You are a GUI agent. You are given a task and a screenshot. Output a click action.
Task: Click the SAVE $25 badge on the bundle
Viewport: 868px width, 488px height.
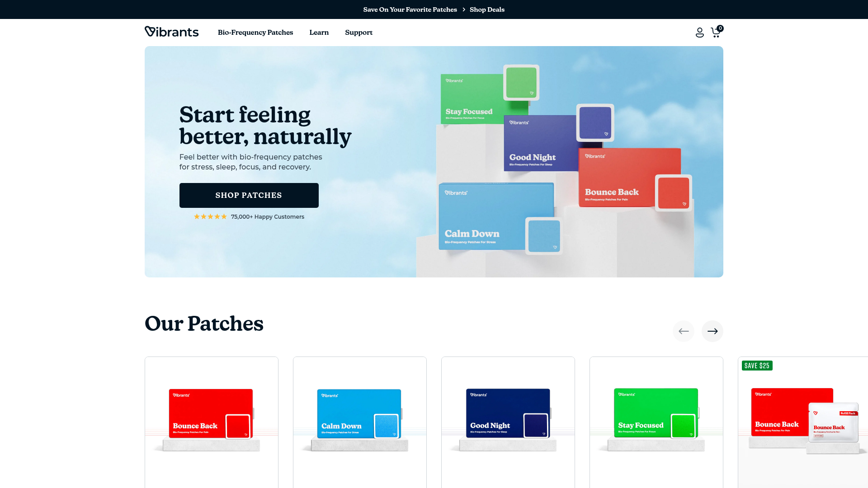click(757, 366)
